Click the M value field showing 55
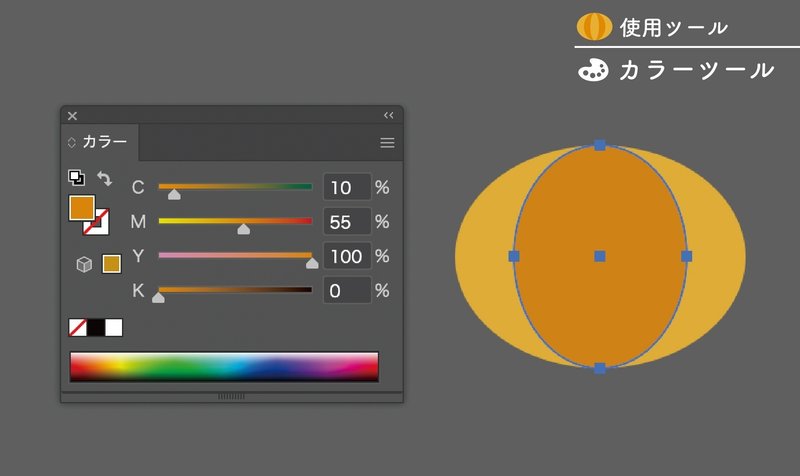The height and width of the screenshot is (476, 800). pyautogui.click(x=347, y=221)
